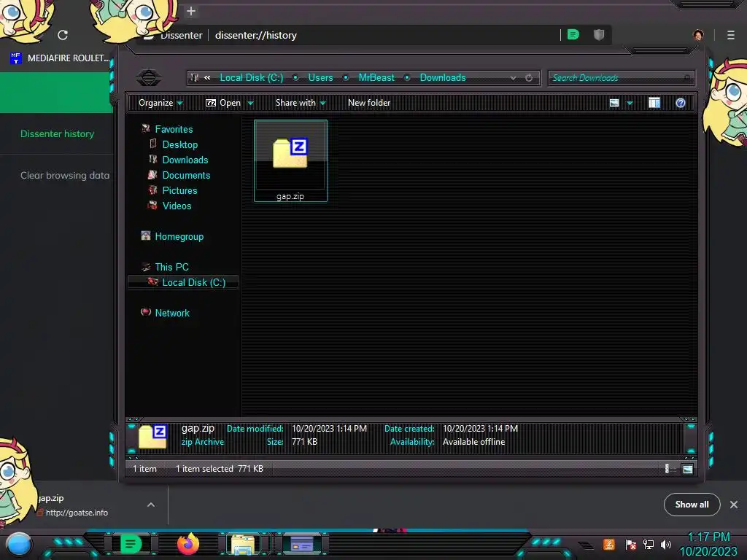Click the Available offline value
The width and height of the screenshot is (747, 560).
click(x=473, y=442)
